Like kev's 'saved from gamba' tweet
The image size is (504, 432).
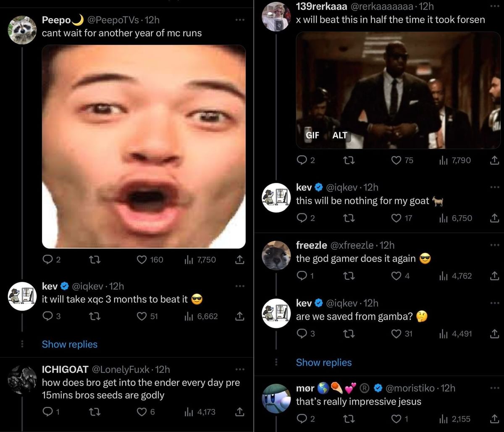tap(396, 334)
